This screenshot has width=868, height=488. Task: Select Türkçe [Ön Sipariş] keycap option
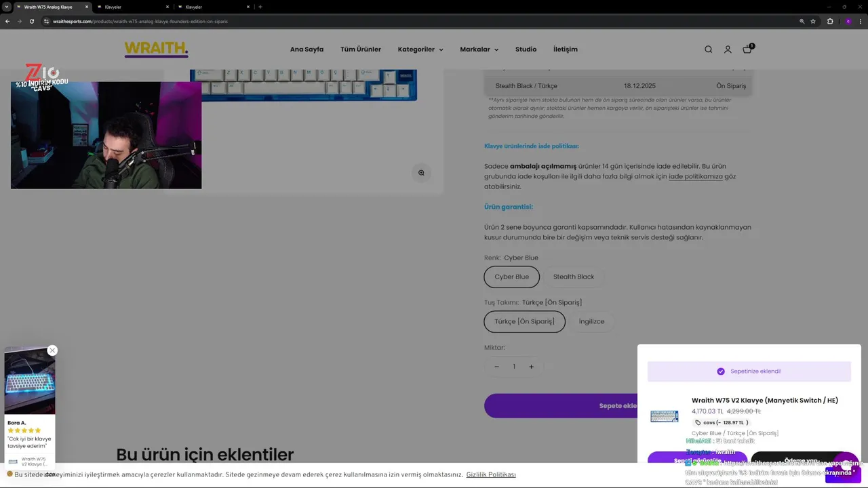(x=525, y=321)
